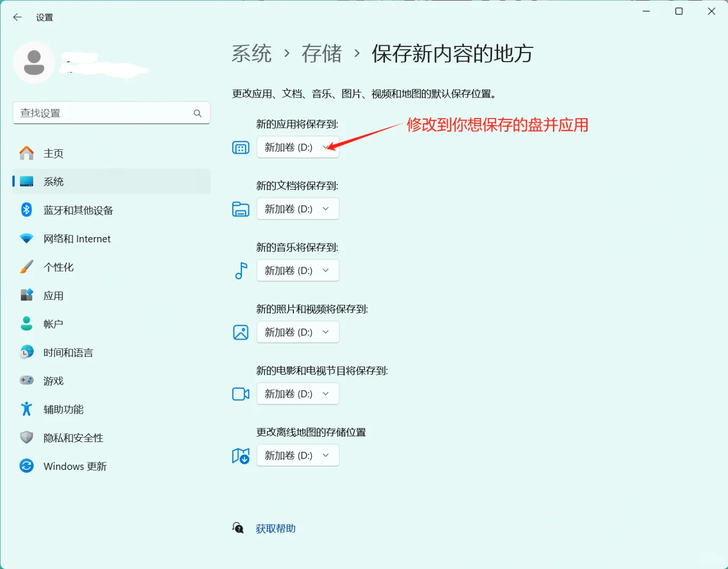Click the back arrow to go back

click(x=17, y=17)
